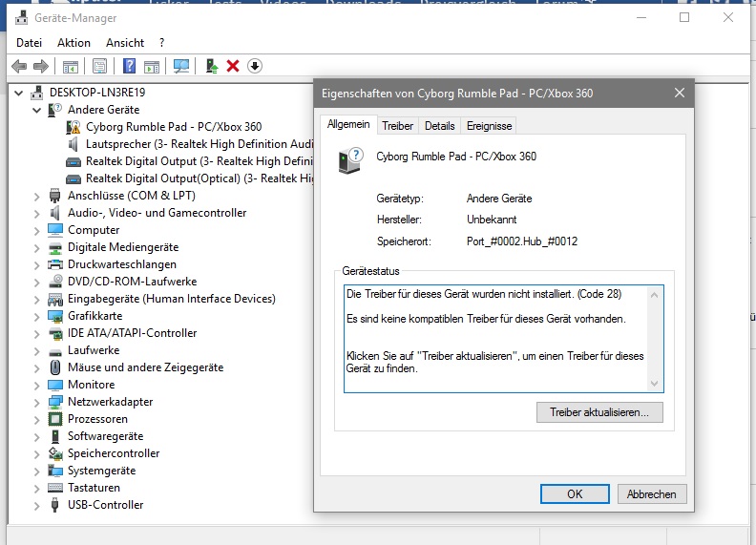Maximize the Geräte-Manager window
This screenshot has width=756, height=545.
tap(684, 17)
